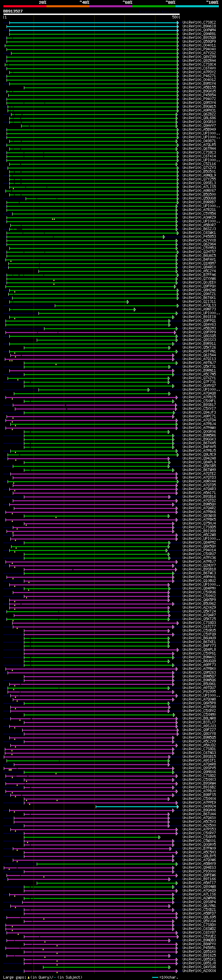The width and height of the screenshot is (222, 980).
Task: Select hit label UniRef100_P45854
Action: 199,95
